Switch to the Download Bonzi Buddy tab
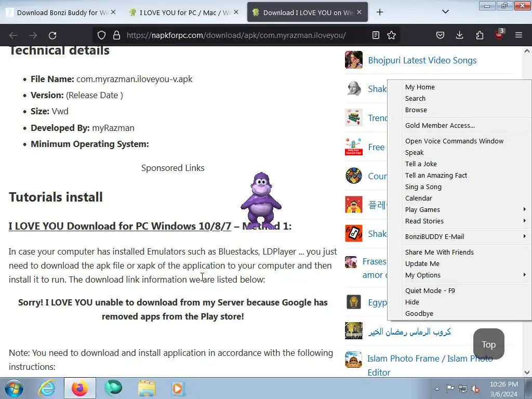Viewport: 532px width, 399px height. [62, 12]
